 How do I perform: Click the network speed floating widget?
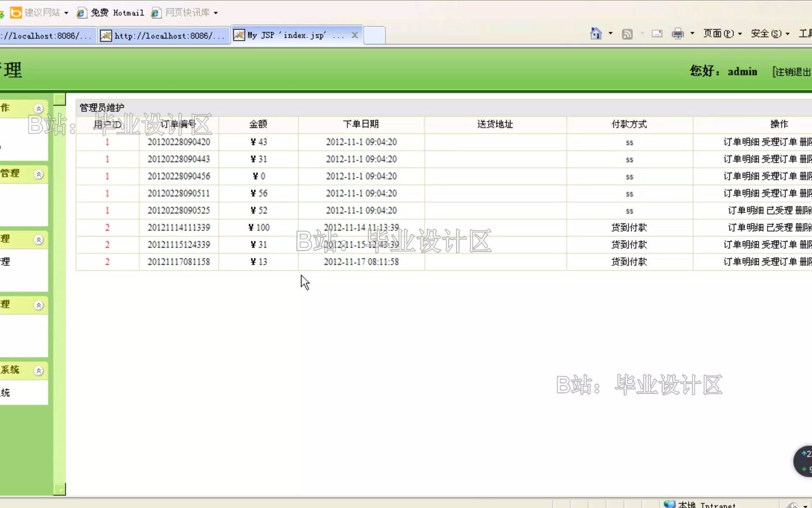pos(804,461)
